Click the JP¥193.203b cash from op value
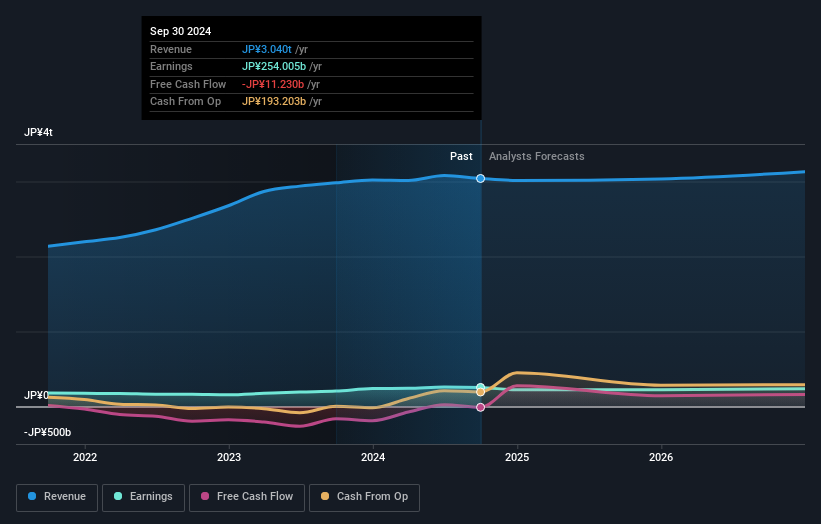The width and height of the screenshot is (821, 524). click(x=274, y=102)
